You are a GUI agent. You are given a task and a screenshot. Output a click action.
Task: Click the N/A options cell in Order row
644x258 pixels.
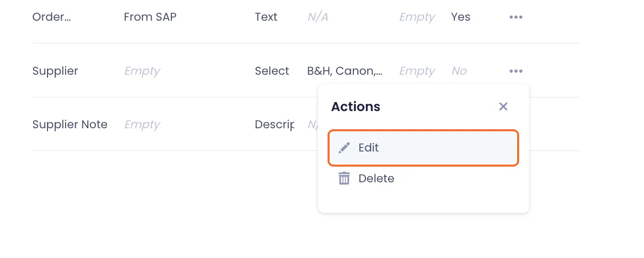[318, 17]
